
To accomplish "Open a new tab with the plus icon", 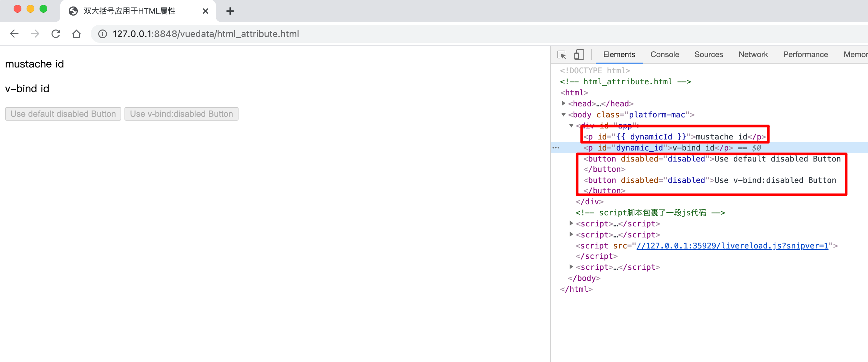I will [x=230, y=11].
